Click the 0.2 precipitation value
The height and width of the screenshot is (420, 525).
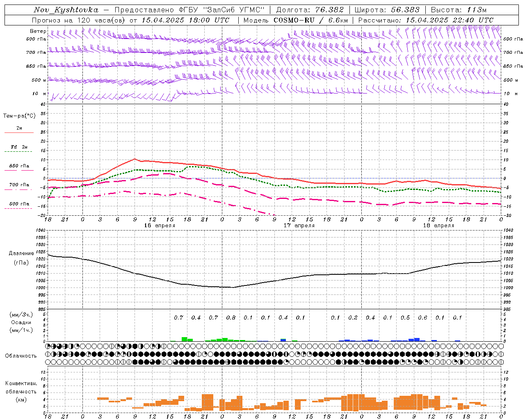tap(353, 317)
